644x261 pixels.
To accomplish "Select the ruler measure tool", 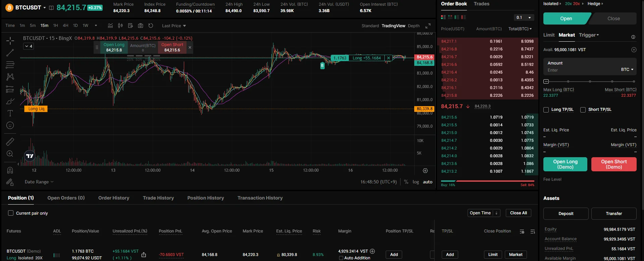I will 10,142.
